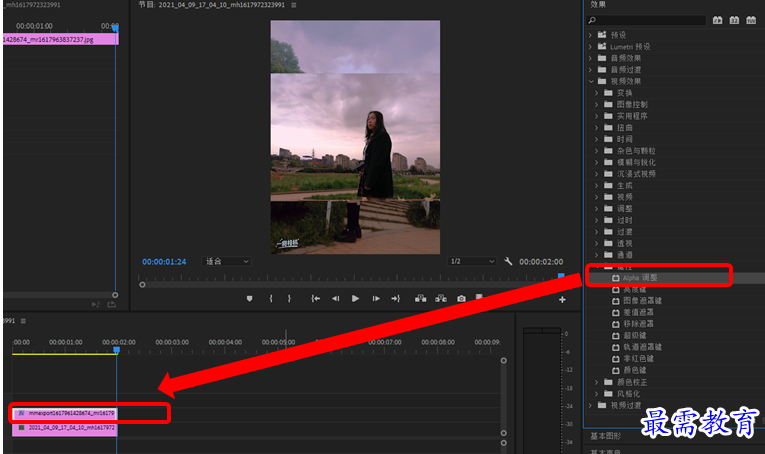Screen dimensions: 765x454
Task: Select the 超级键 effect
Action: click(x=635, y=336)
